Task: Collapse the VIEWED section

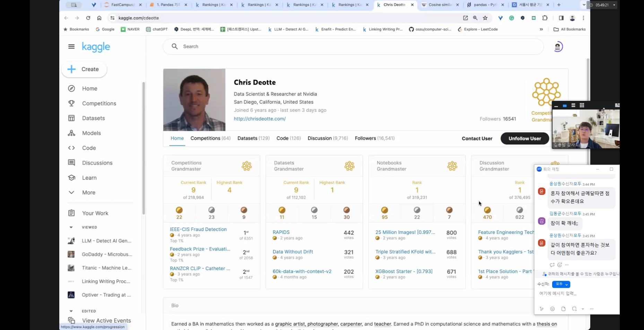Action: coord(71,227)
